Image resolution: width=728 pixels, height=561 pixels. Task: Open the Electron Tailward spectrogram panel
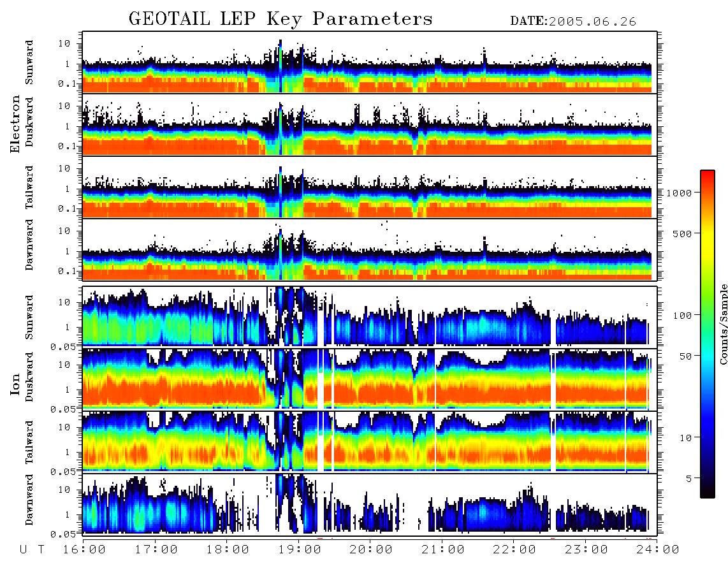(x=370, y=187)
